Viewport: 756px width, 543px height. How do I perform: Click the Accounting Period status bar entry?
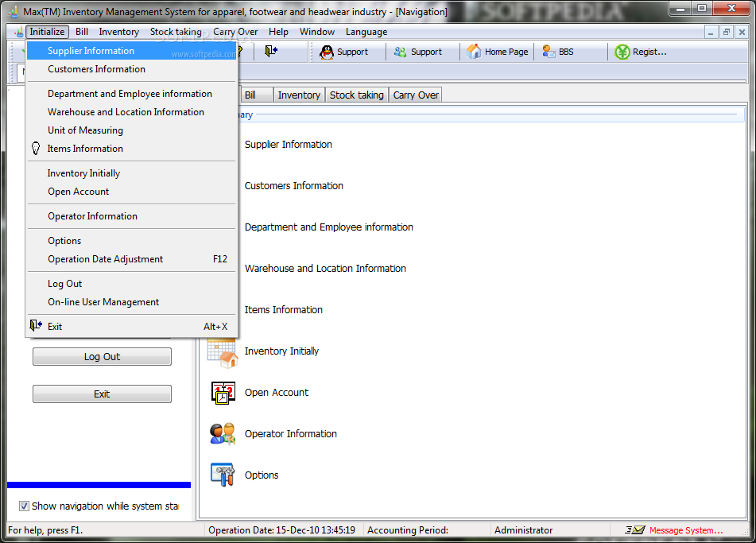(x=407, y=530)
